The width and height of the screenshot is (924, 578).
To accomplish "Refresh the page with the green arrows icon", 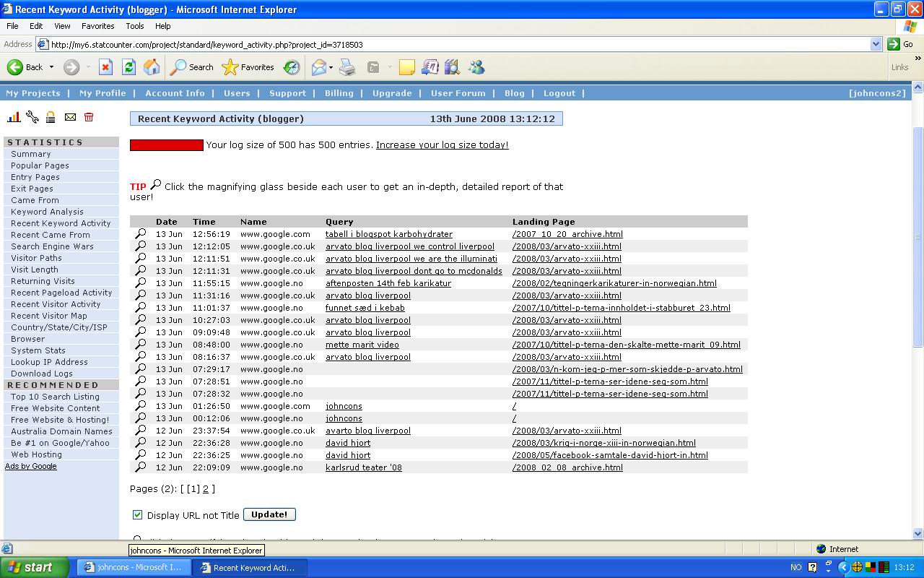I will [128, 67].
